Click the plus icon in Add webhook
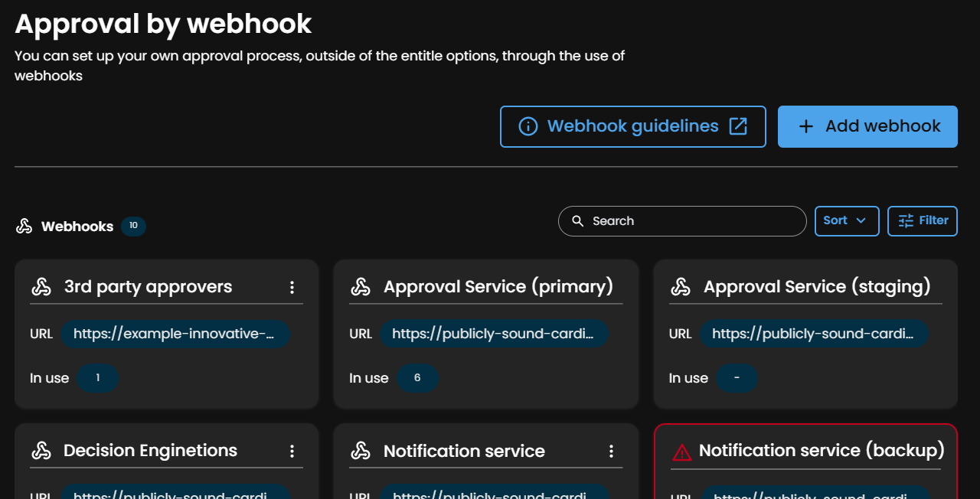980x499 pixels. [805, 126]
